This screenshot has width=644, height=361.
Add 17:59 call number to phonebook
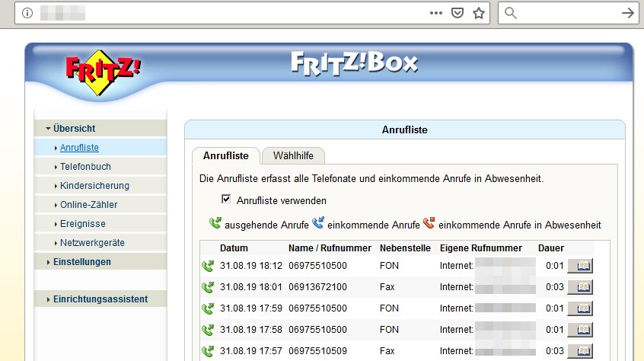click(x=580, y=308)
